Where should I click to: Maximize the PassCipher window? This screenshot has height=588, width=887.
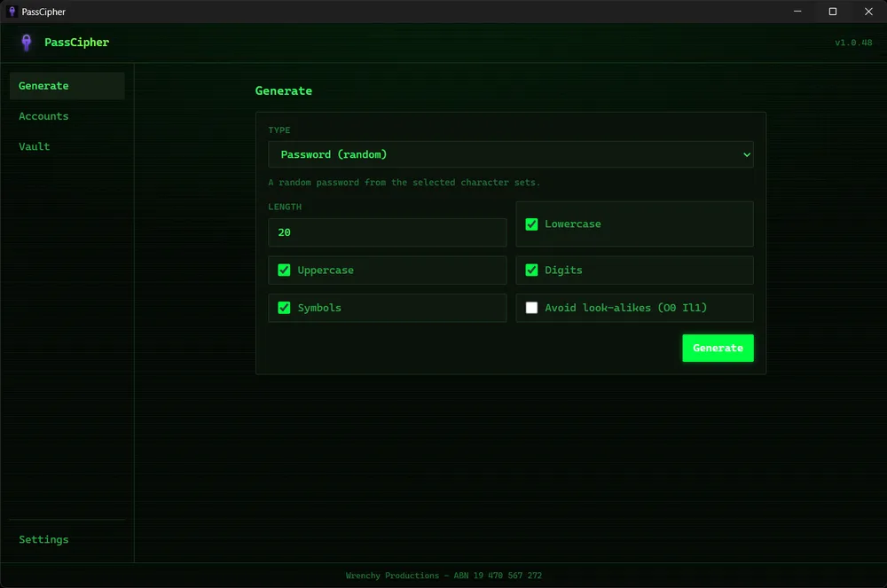[833, 12]
